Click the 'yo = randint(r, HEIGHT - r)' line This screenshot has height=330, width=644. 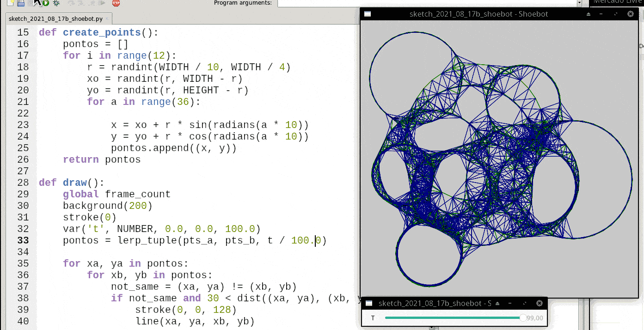pos(168,90)
